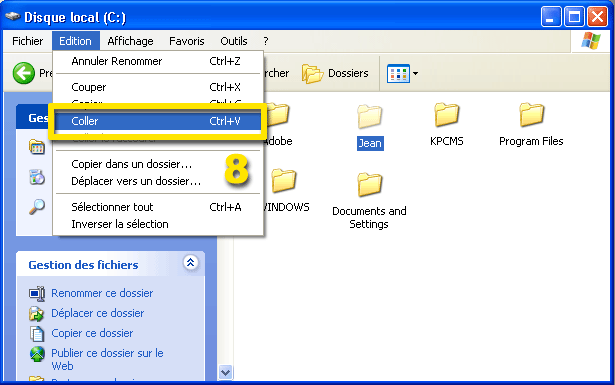The height and width of the screenshot is (385, 615).
Task: Click the Jean folder name label
Action: tap(370, 143)
